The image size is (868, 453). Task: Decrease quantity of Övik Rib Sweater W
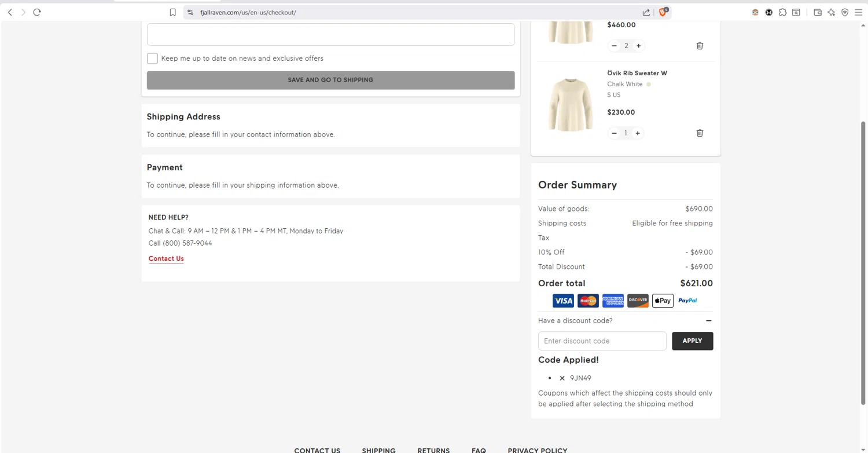coord(614,133)
